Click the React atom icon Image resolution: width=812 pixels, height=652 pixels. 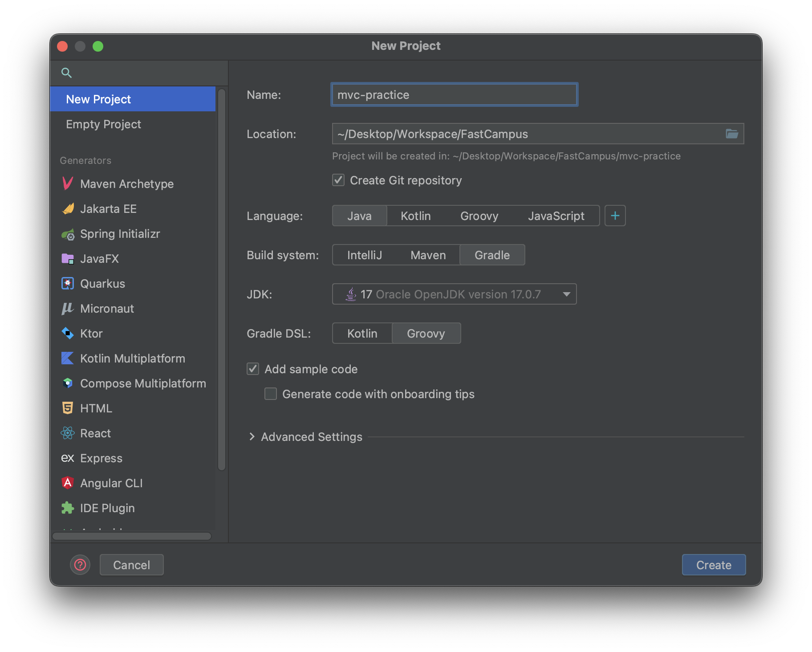tap(68, 433)
